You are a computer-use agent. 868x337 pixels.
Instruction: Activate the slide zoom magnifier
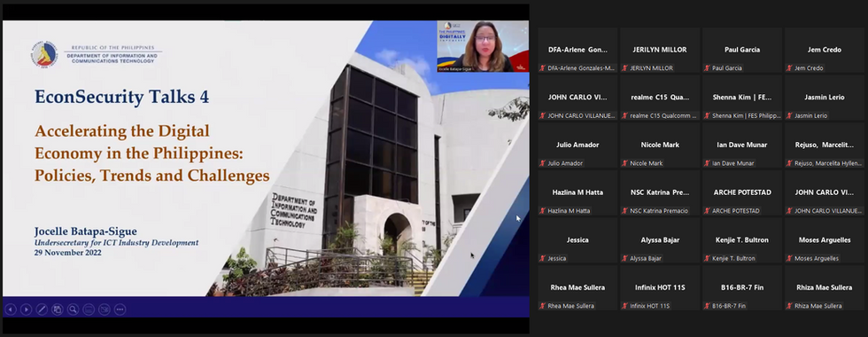tap(73, 310)
